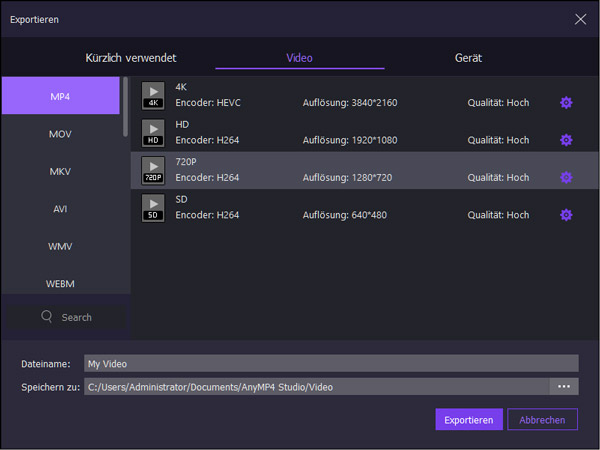Select WEBM format in the list
The height and width of the screenshot is (450, 600).
pos(60,284)
